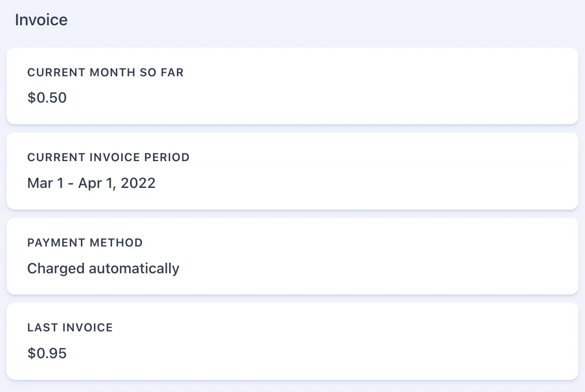Click payment method to update billing settings

[103, 268]
